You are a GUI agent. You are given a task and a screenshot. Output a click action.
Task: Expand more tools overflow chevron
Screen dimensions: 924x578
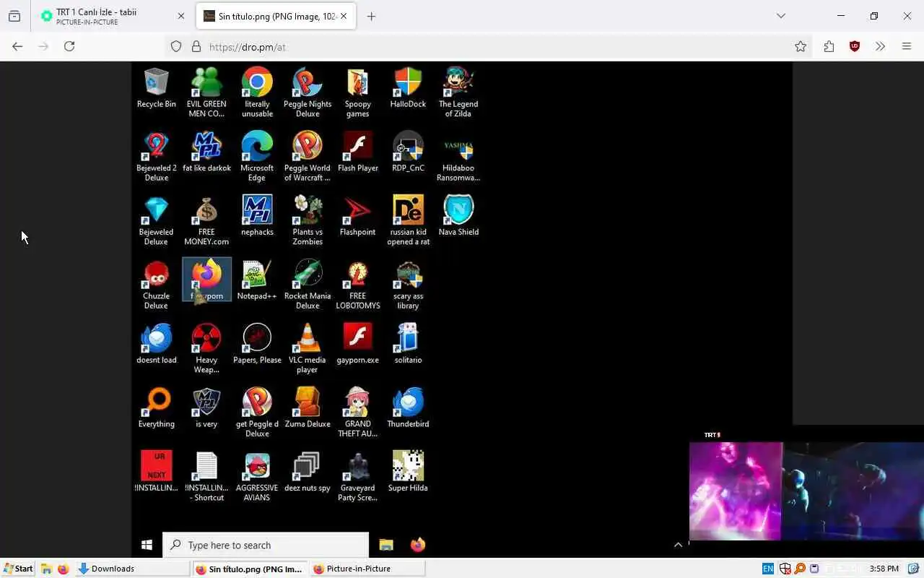(880, 46)
